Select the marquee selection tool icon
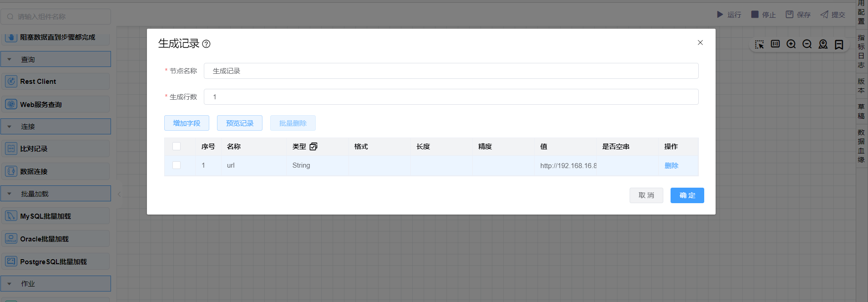Image resolution: width=868 pixels, height=302 pixels. click(x=759, y=44)
